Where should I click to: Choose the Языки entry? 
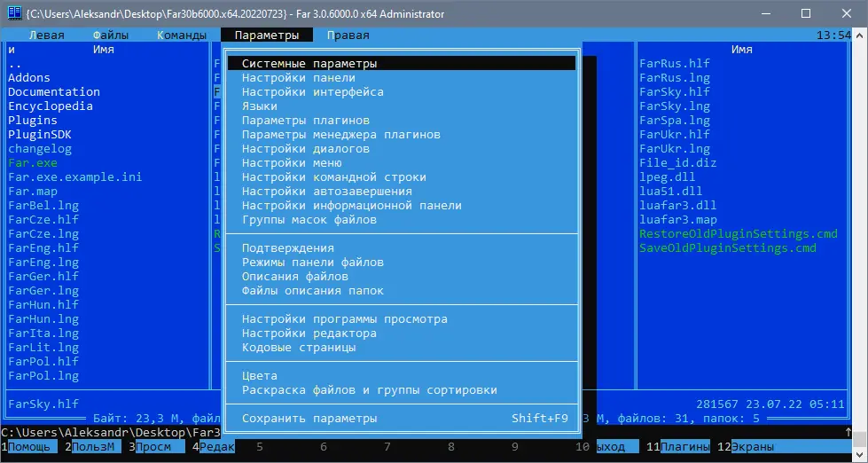click(402, 106)
